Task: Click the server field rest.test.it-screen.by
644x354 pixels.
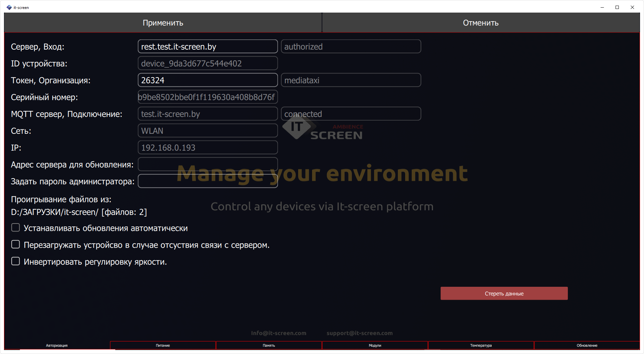Action: click(x=207, y=47)
